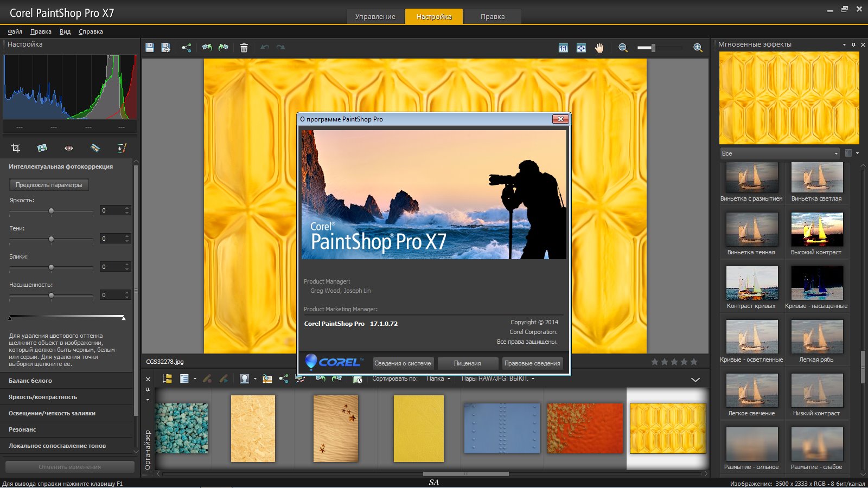Click the five-star rating control

coord(674,362)
